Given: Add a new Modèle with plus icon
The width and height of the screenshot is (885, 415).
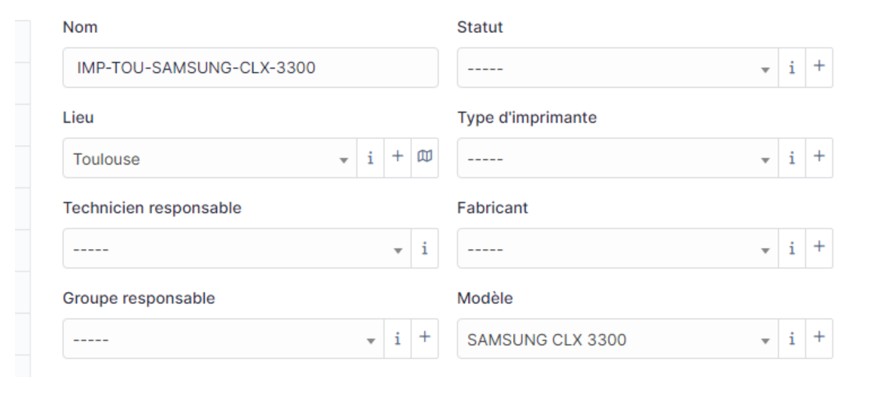Looking at the screenshot, I should (x=819, y=339).
